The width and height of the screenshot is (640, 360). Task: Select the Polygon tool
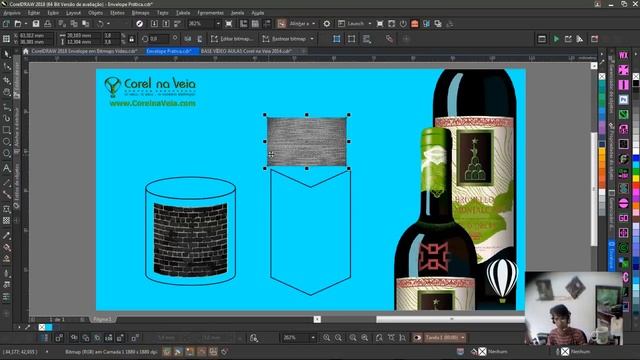pyautogui.click(x=7, y=154)
